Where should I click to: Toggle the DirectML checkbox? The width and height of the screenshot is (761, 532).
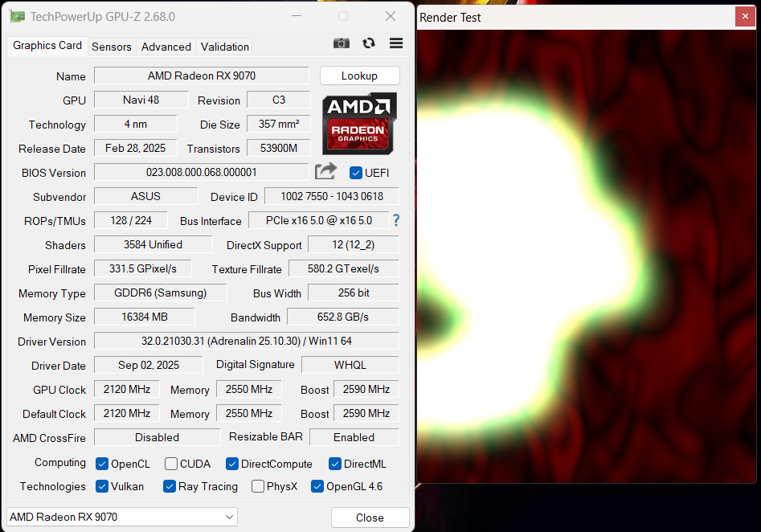333,464
